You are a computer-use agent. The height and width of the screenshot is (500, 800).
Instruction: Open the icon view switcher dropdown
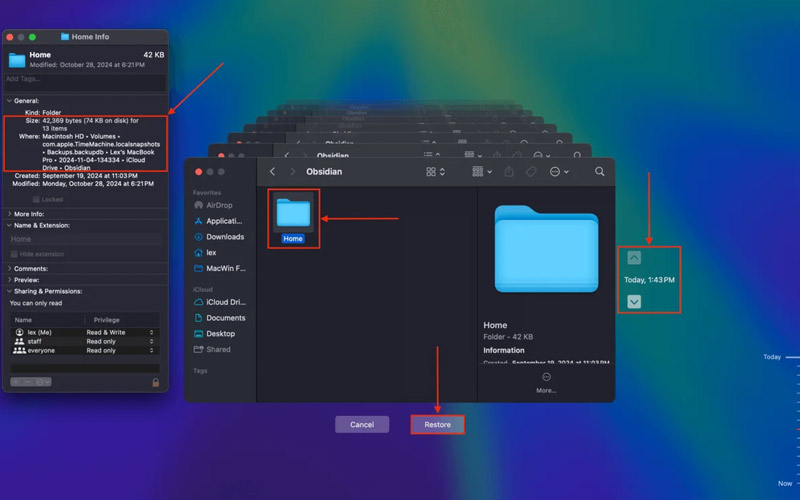click(435, 172)
